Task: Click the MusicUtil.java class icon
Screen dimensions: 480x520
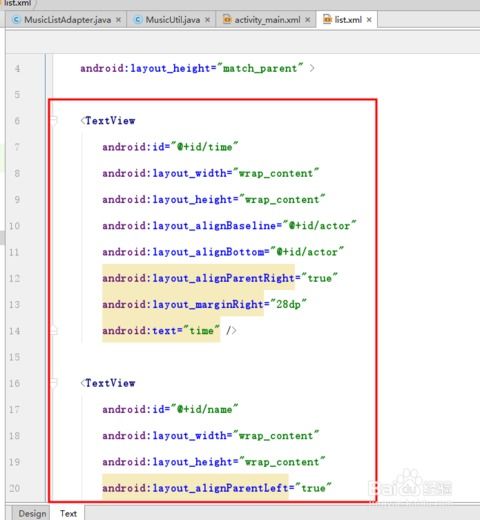Action: click(x=138, y=20)
